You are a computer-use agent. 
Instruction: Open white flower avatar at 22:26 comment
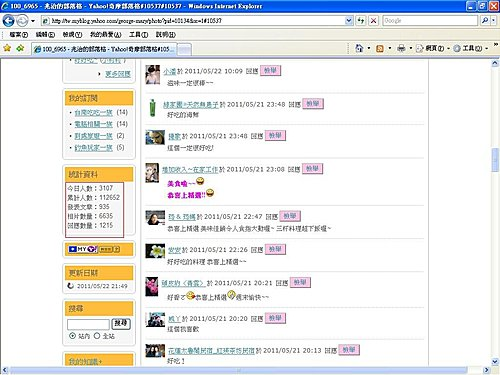pyautogui.click(x=155, y=251)
